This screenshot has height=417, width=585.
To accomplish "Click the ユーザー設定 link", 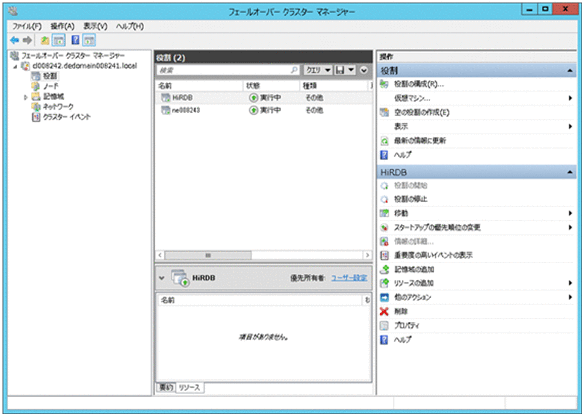I will point(349,278).
